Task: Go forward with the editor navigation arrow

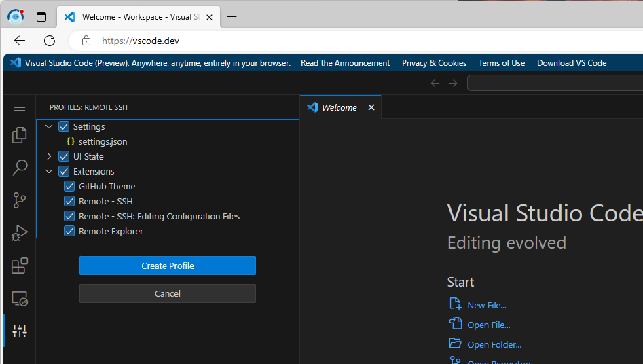Action: pyautogui.click(x=453, y=84)
